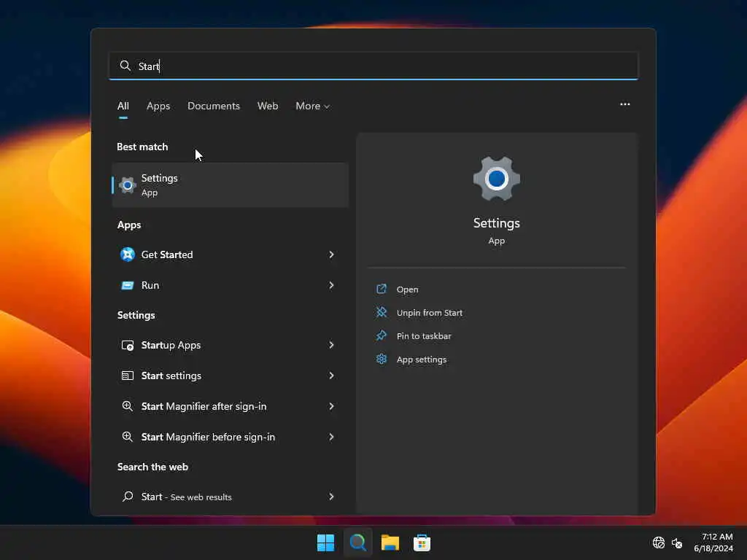747x560 pixels.
Task: Click the Settings gear icon under Best match
Action: pyautogui.click(x=127, y=185)
